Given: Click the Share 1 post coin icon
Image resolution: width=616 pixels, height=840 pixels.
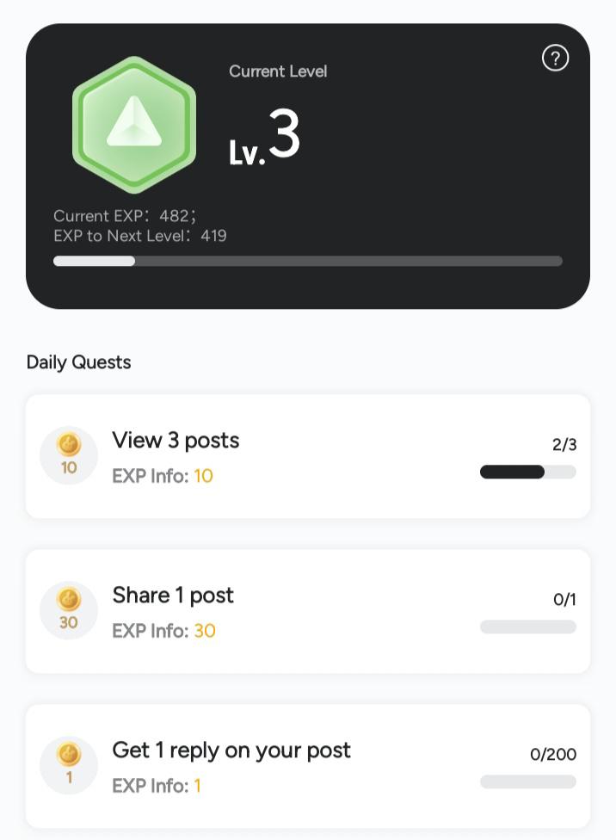Looking at the screenshot, I should tap(69, 610).
